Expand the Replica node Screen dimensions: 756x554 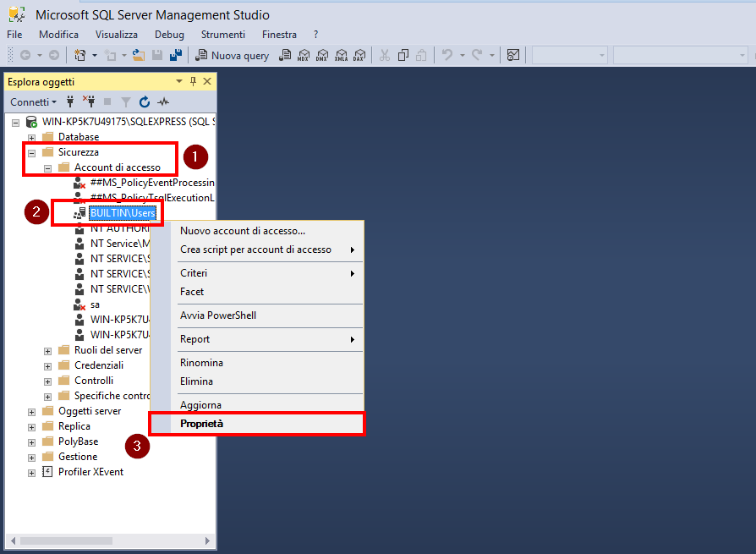[x=32, y=428]
